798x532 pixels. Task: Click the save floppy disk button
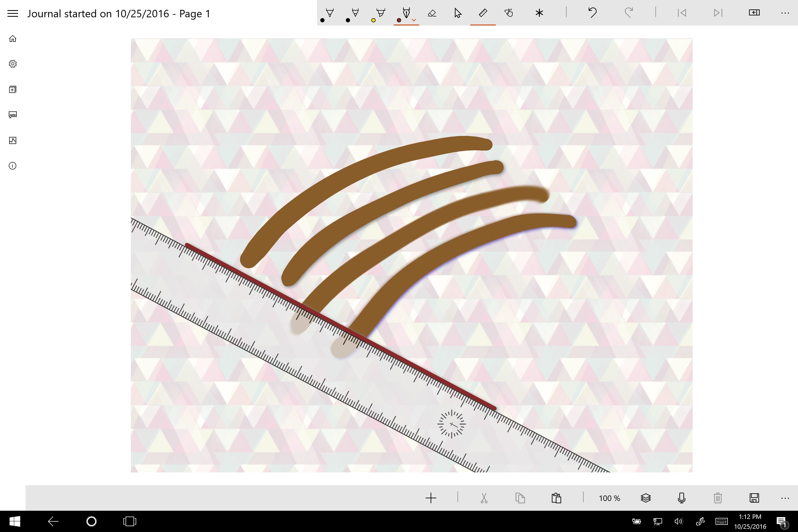754,498
